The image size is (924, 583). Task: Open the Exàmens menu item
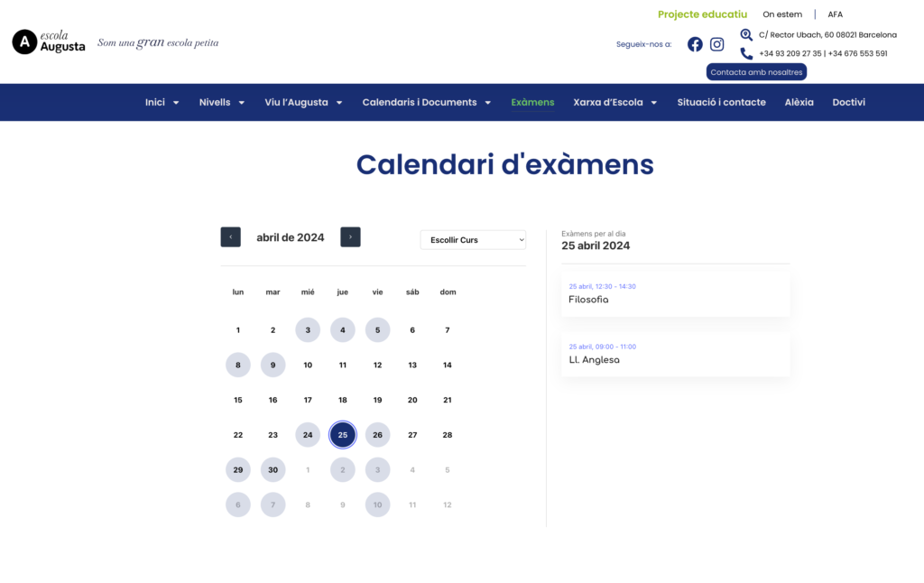coord(532,103)
